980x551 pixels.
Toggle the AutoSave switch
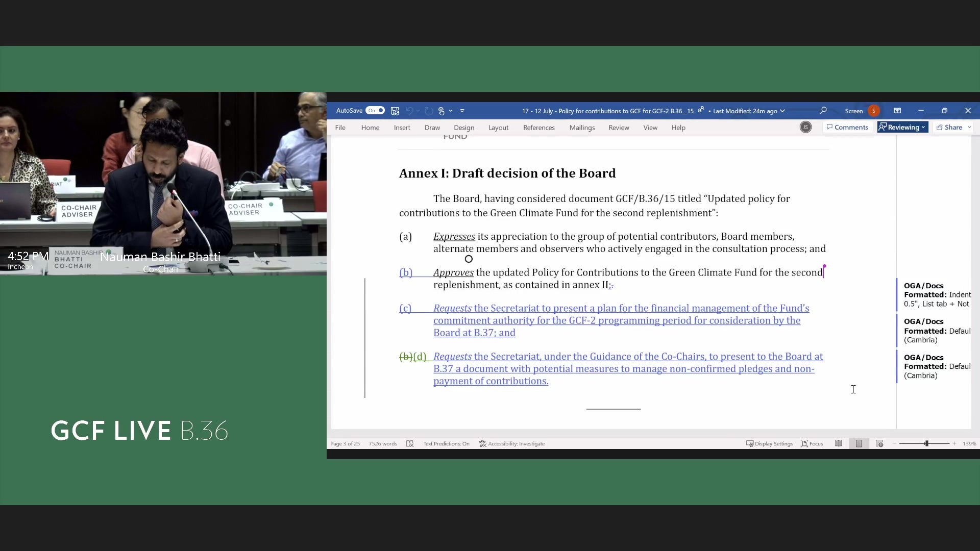[x=375, y=111]
